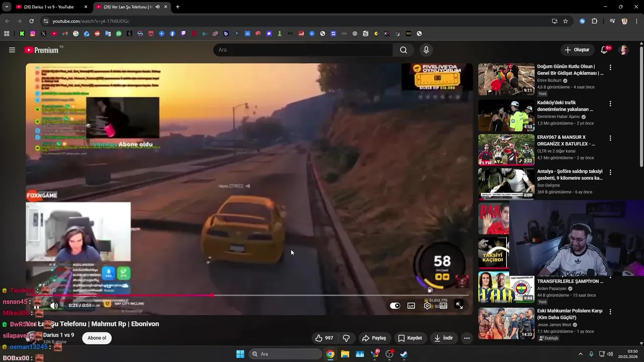
Task: Open Chrome media controls
Action: click(612, 21)
